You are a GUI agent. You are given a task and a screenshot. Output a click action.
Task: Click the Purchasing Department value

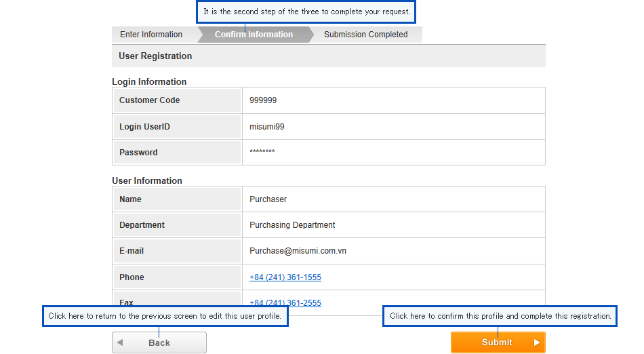point(292,225)
